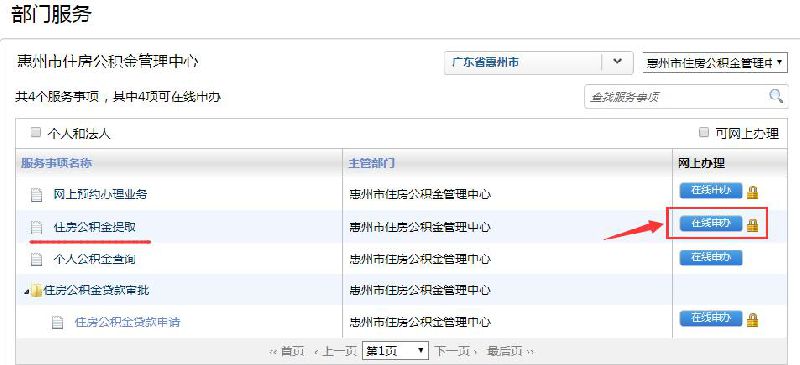800x365 pixels.
Task: Click lock icon in 住房公积金贷款申请 row
Action: 753,320
